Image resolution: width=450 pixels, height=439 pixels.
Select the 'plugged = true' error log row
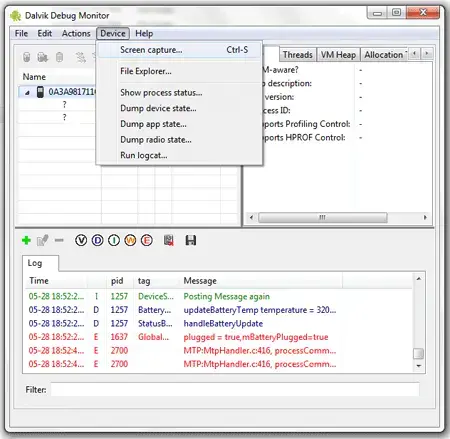[218, 337]
